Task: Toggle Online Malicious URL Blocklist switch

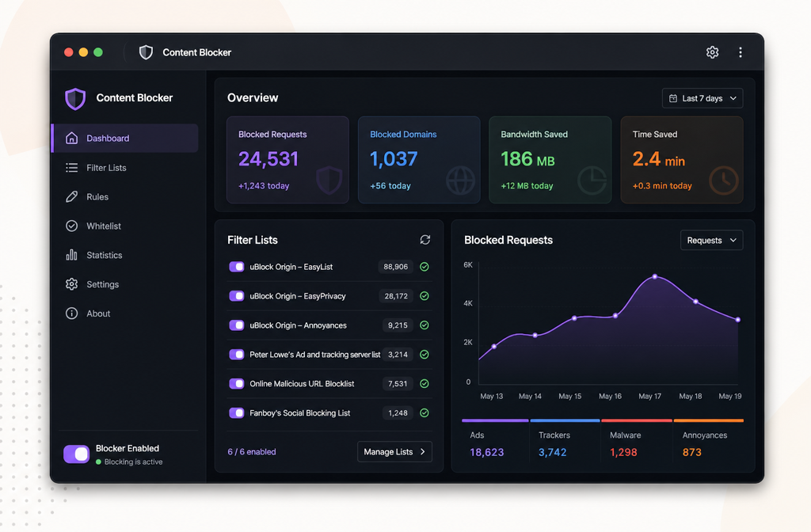Action: 236,384
